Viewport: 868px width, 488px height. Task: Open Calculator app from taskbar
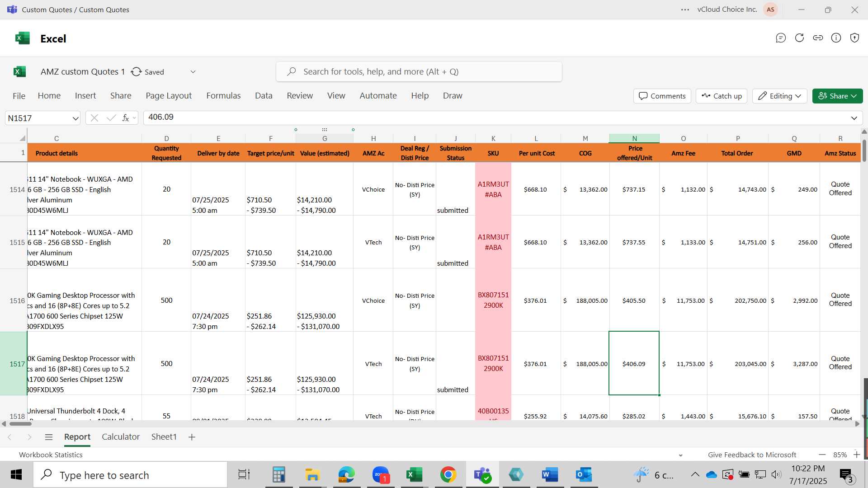[x=278, y=474]
